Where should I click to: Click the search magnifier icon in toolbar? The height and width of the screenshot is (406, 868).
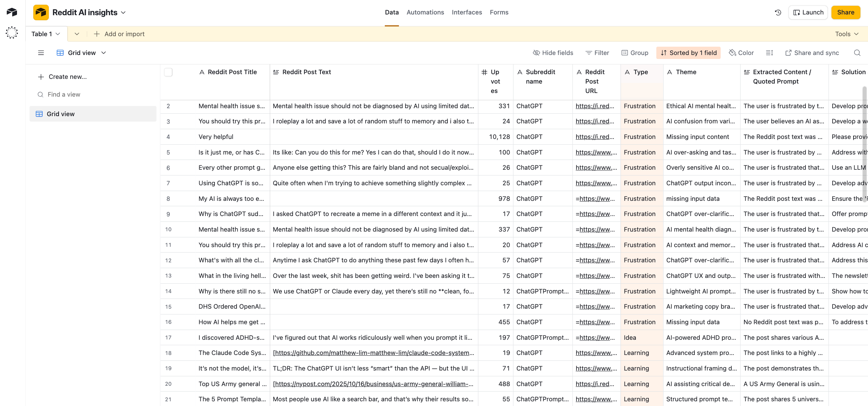coord(857,53)
